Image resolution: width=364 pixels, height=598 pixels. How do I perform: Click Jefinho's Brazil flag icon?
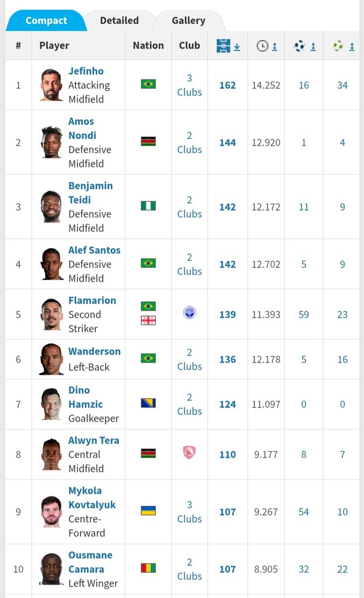tap(148, 84)
